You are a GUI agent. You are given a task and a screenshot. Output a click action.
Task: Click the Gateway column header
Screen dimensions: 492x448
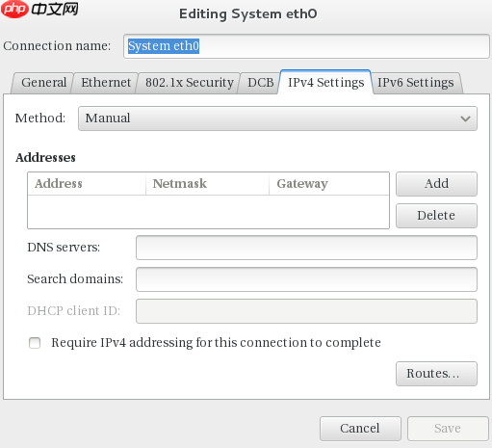pos(329,184)
